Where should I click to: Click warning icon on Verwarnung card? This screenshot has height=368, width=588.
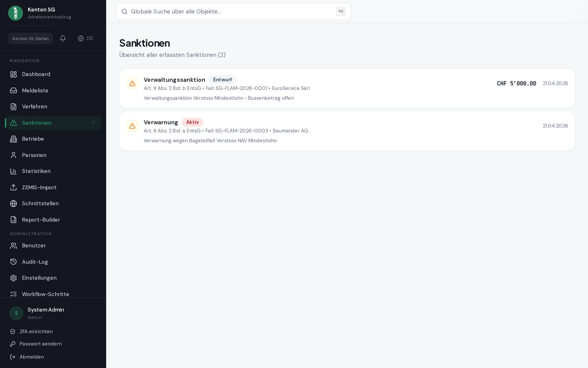[132, 126]
